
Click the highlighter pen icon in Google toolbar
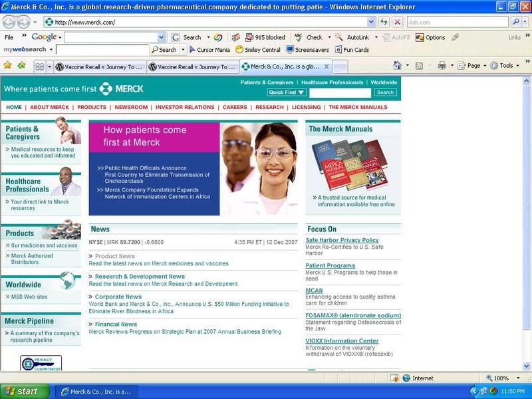[x=456, y=37]
